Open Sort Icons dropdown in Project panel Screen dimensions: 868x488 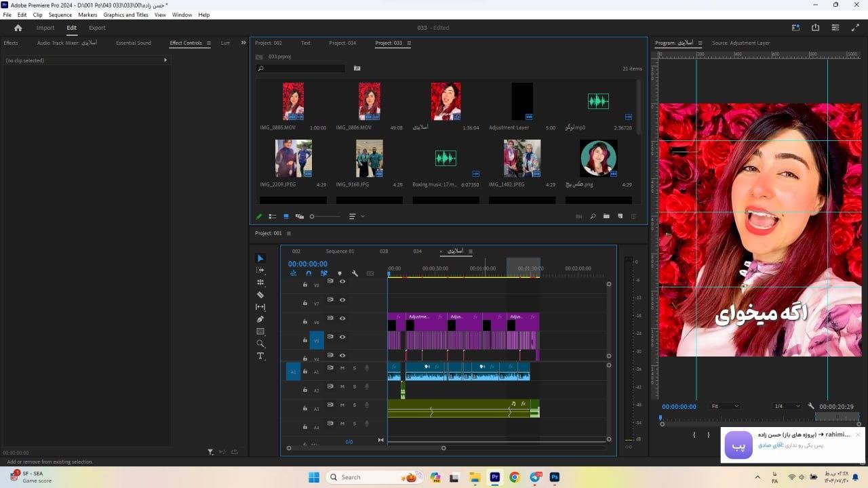357,216
